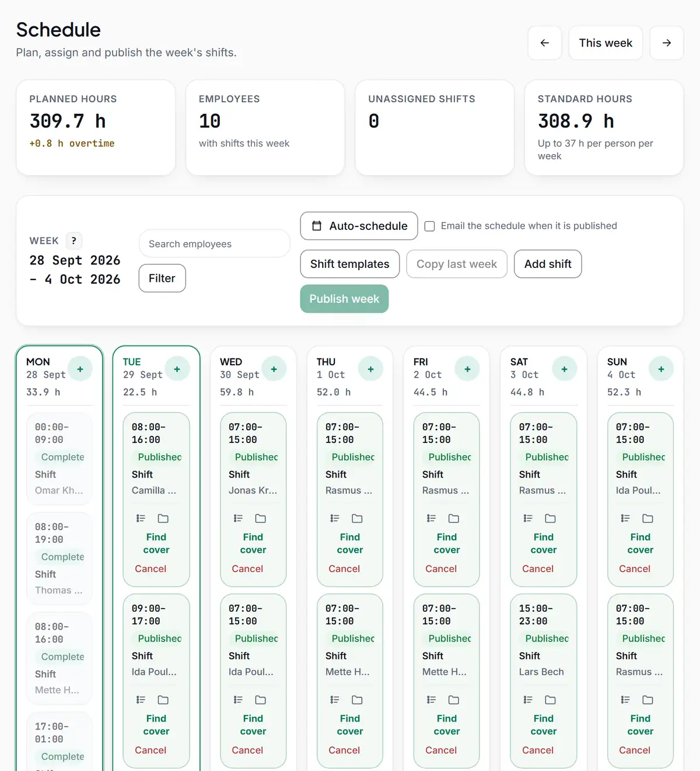Open Omar Kh's completed 00:00-09:00 shift
The image size is (700, 771).
tap(60, 459)
